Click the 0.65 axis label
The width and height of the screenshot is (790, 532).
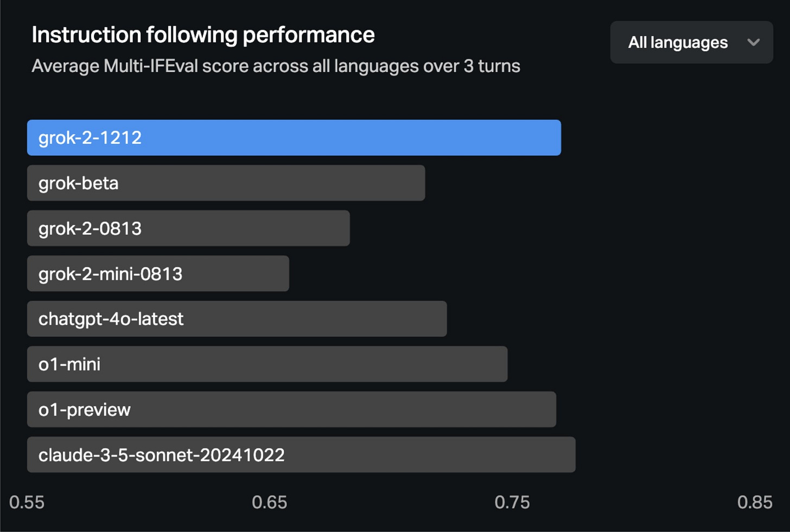[270, 502]
